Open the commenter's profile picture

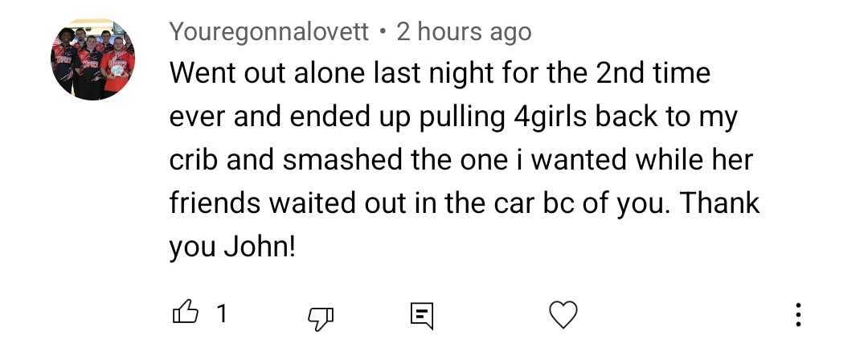(x=93, y=59)
